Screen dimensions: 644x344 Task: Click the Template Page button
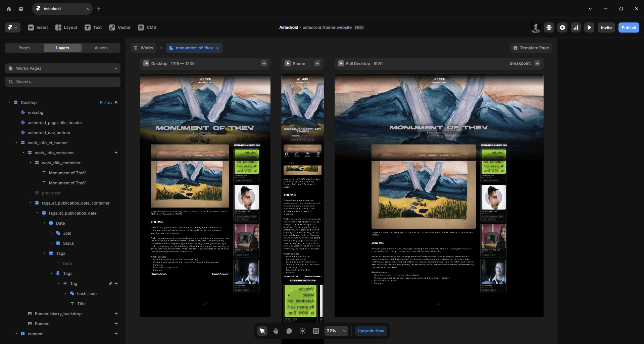531,48
